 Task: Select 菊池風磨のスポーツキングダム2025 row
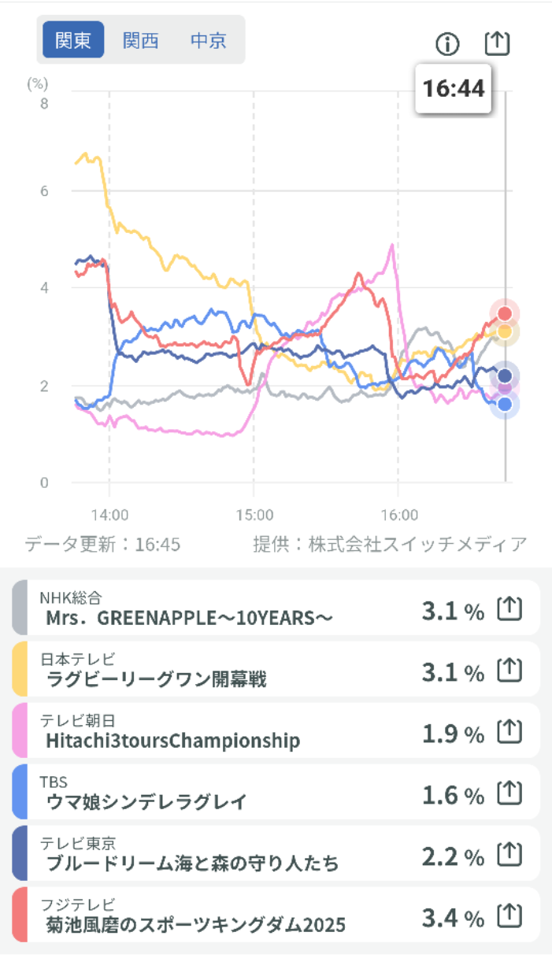(x=195, y=924)
